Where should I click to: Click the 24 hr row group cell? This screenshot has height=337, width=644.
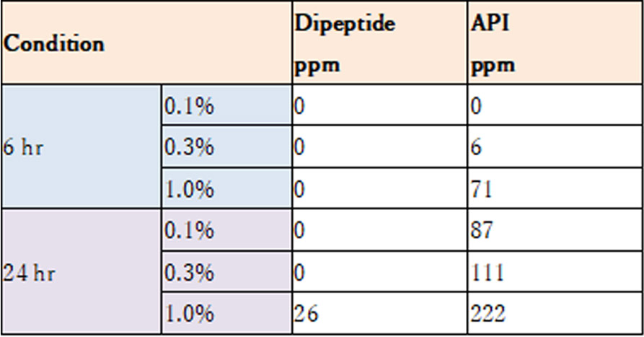pos(81,271)
